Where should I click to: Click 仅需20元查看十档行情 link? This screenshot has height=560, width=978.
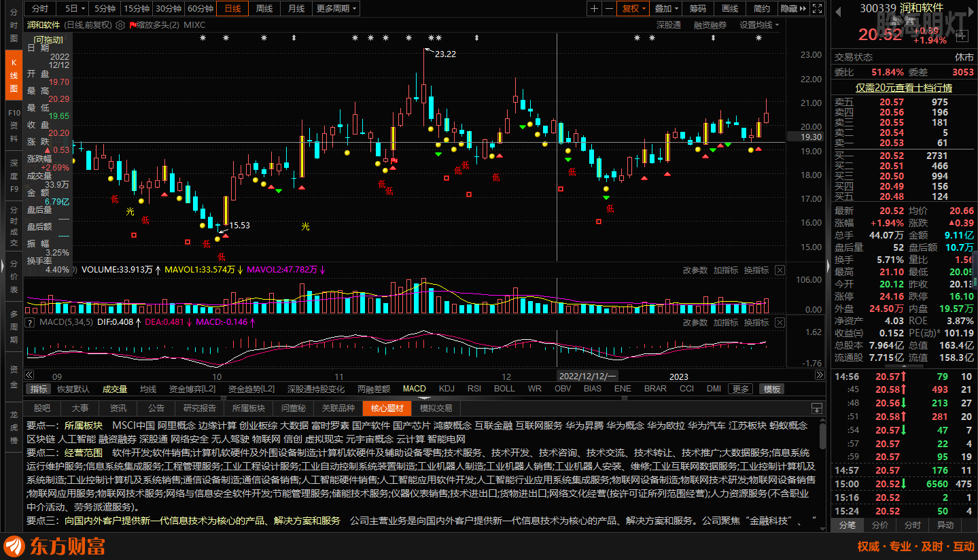pos(903,88)
